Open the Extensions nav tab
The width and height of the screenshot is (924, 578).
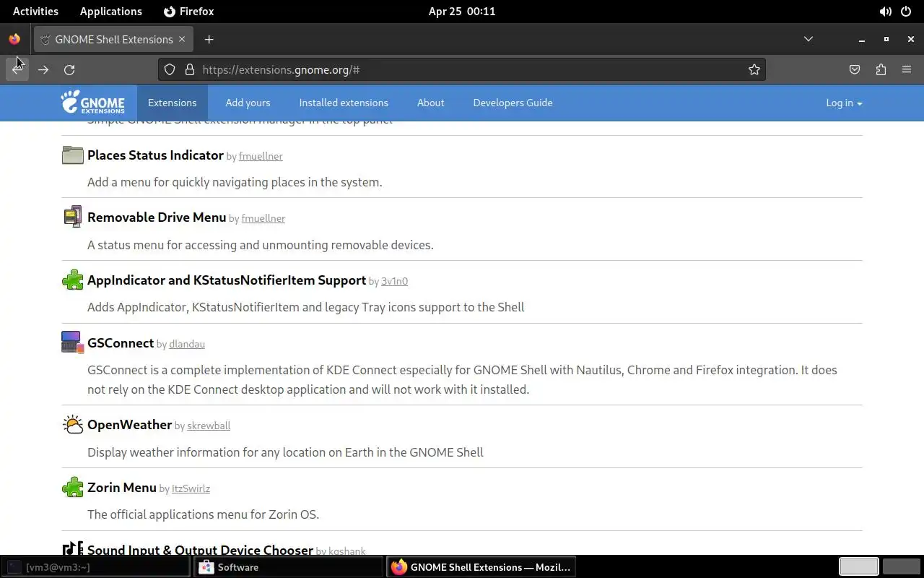pyautogui.click(x=172, y=103)
